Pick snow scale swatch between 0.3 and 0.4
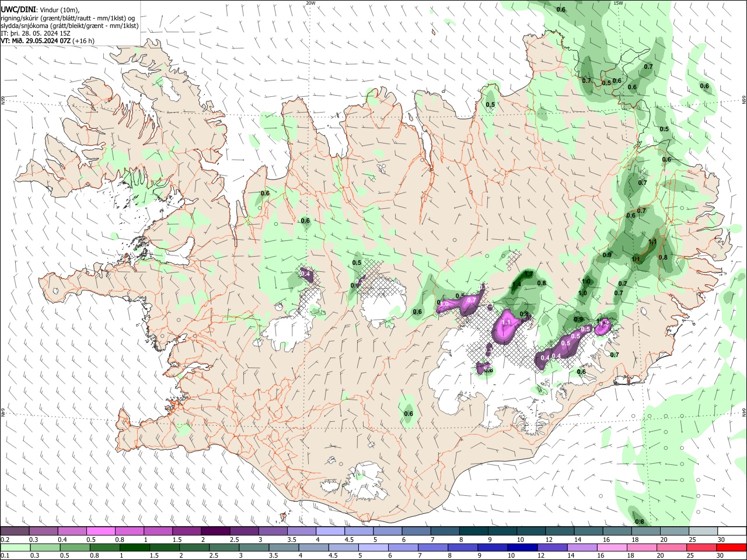The image size is (747, 560). pos(43,531)
